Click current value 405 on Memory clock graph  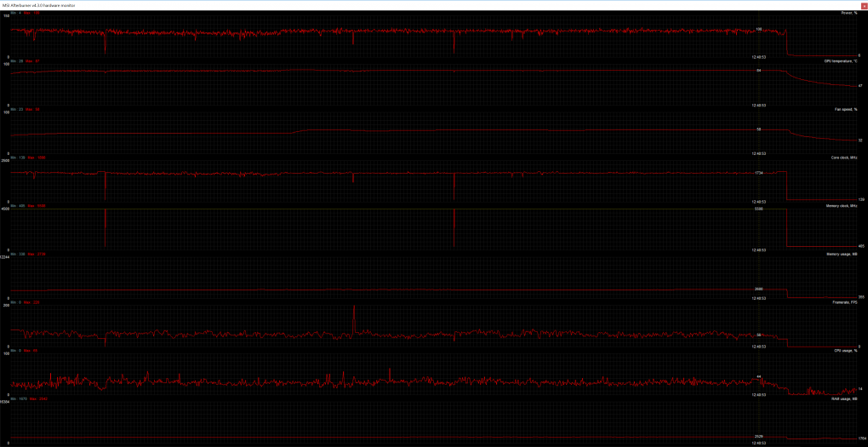coord(861,246)
